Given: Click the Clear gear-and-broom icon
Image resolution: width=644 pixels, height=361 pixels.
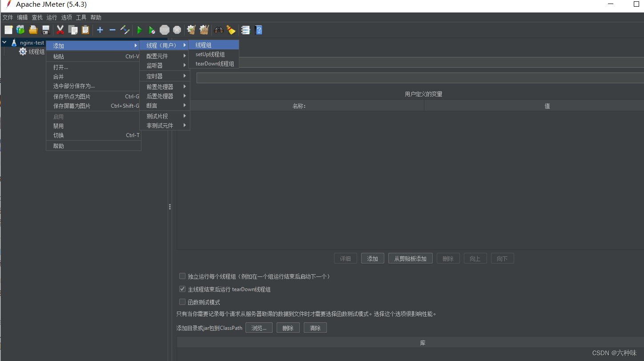Looking at the screenshot, I should pyautogui.click(x=191, y=30).
